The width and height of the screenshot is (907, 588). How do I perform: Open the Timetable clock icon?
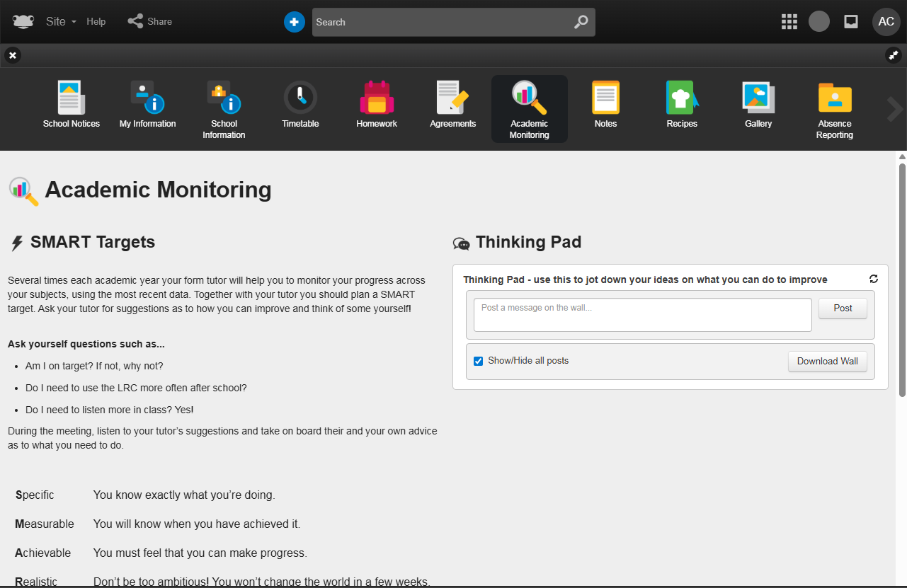tap(300, 98)
